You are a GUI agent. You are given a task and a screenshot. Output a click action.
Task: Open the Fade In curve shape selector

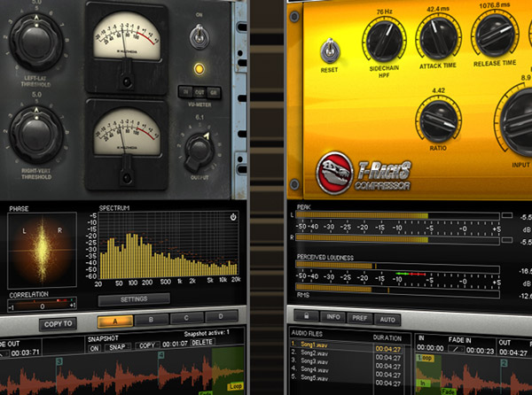(456, 349)
